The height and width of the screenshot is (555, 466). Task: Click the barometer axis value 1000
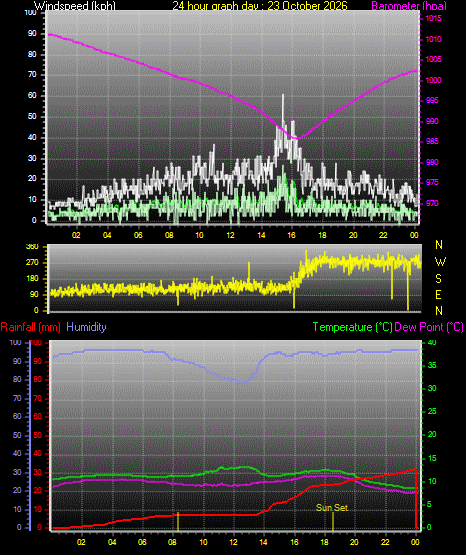click(x=433, y=80)
